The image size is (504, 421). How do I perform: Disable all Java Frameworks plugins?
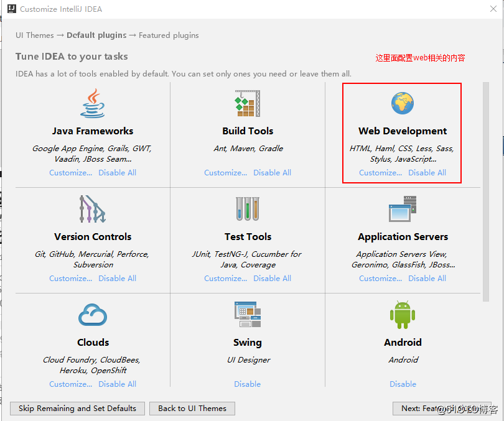pyautogui.click(x=118, y=172)
